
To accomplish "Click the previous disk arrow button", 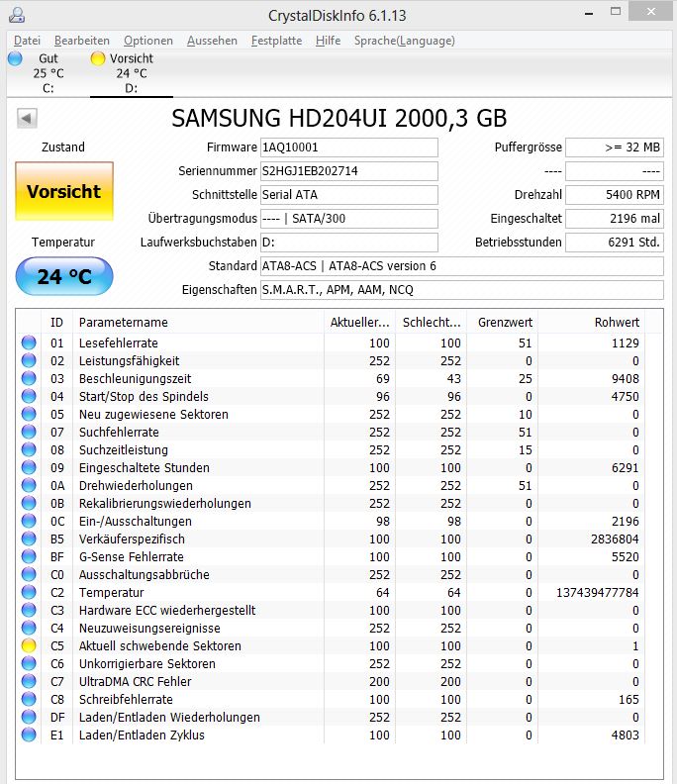I will pos(27,118).
